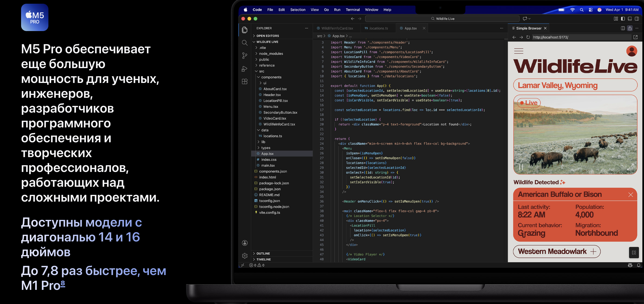Open browser page in external window
644x304 pixels.
(635, 37)
